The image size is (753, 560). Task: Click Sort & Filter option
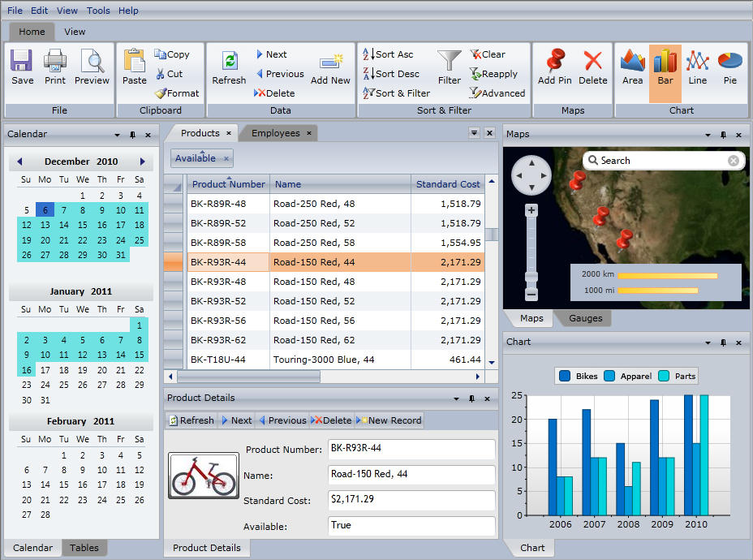396,93
